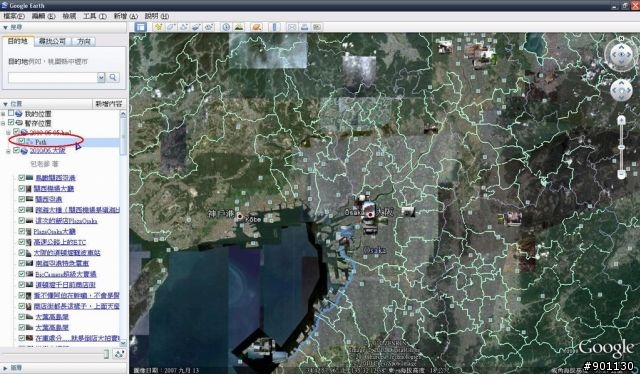Switch to the 目的地 tab
This screenshot has width=640, height=374.
click(18, 41)
